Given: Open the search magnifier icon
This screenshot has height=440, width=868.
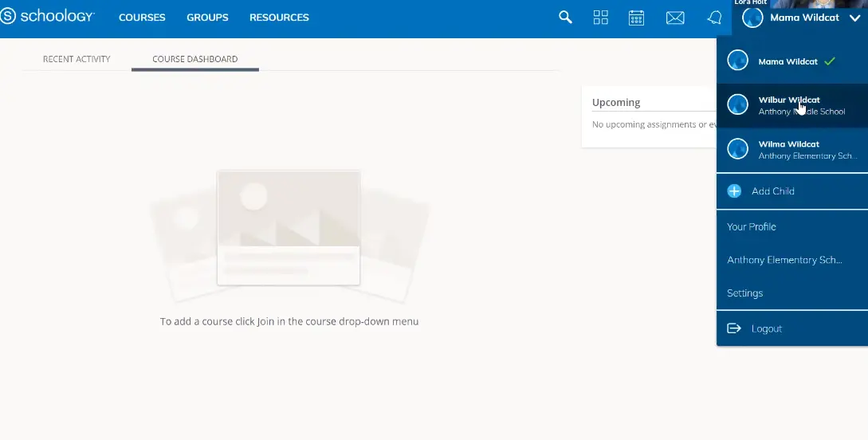Looking at the screenshot, I should pyautogui.click(x=565, y=18).
